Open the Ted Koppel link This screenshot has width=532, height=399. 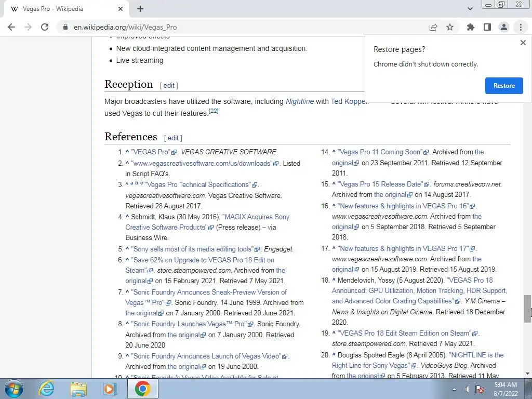coord(348,101)
